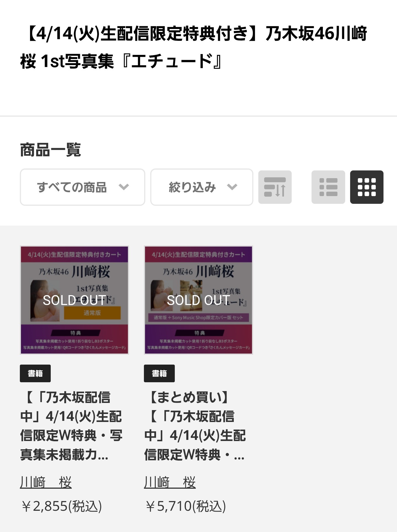Expand the 絞り込み filter dropdown

pos(202,187)
